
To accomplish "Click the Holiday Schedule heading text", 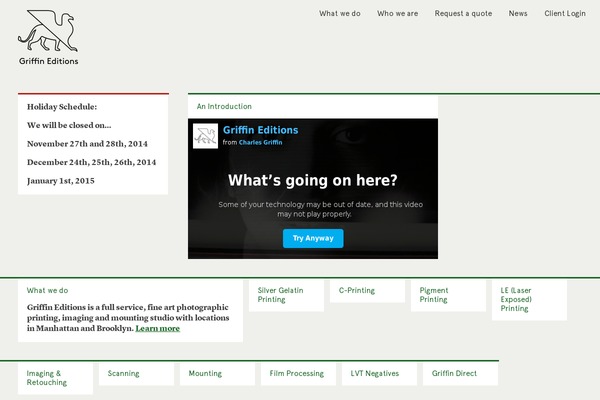I will click(x=62, y=107).
